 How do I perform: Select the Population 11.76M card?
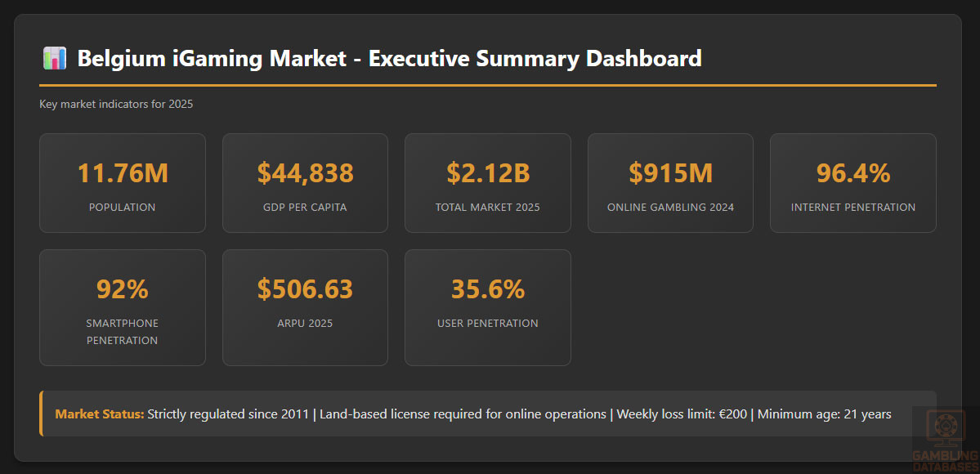[123, 183]
